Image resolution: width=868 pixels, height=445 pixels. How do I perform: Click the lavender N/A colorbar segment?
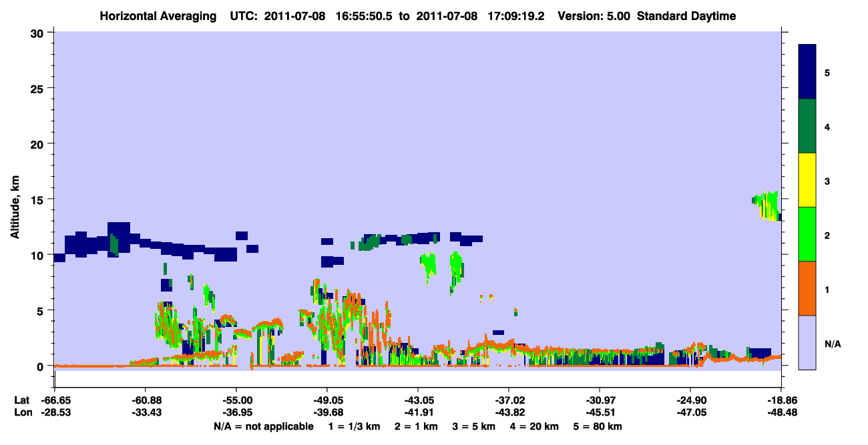pyautogui.click(x=807, y=342)
